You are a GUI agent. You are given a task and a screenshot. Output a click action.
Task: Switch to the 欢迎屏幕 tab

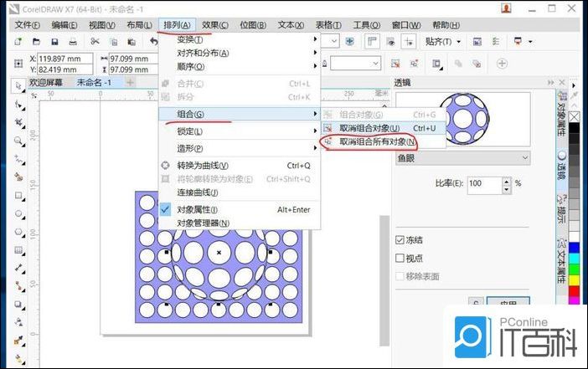point(46,82)
